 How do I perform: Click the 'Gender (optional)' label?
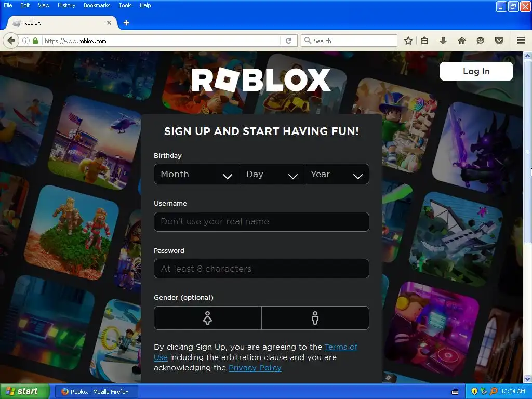[x=183, y=298]
